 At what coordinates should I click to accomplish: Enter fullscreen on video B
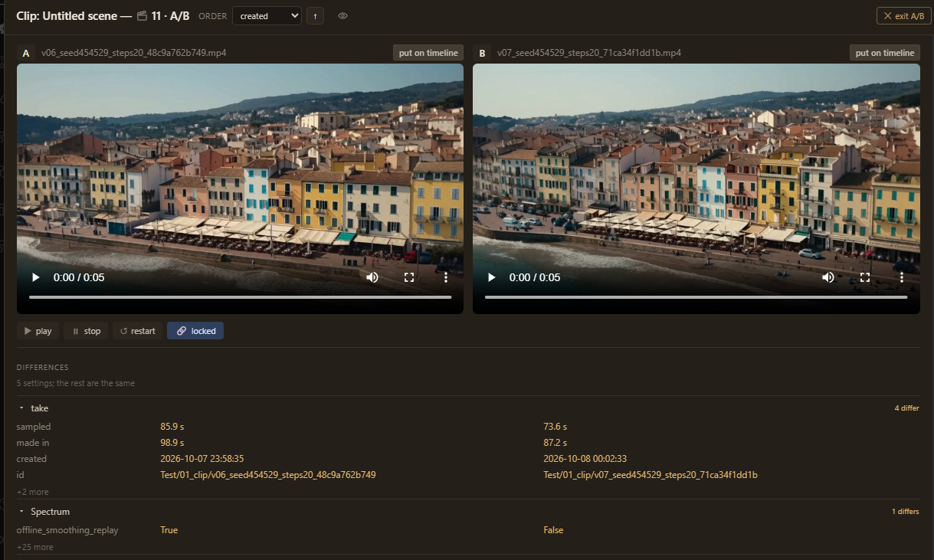coord(865,277)
